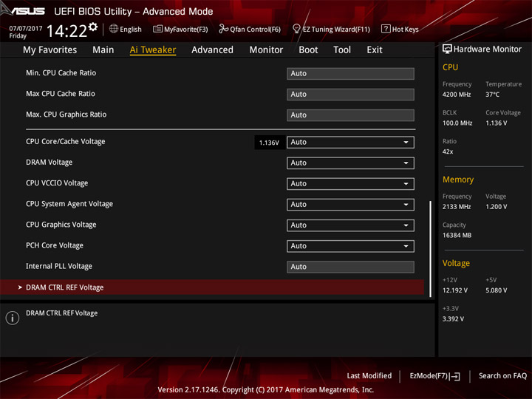Click DRAM CTRL REF Voltage help text

pyautogui.click(x=62, y=313)
